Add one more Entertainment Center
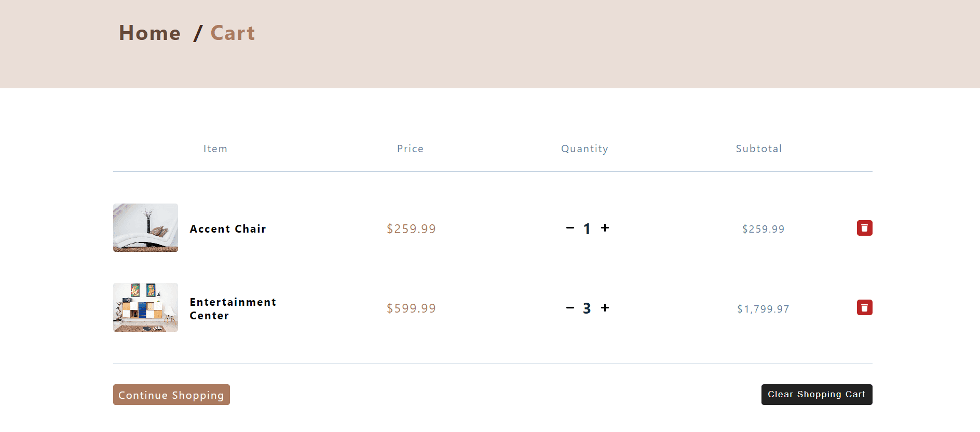 click(605, 308)
